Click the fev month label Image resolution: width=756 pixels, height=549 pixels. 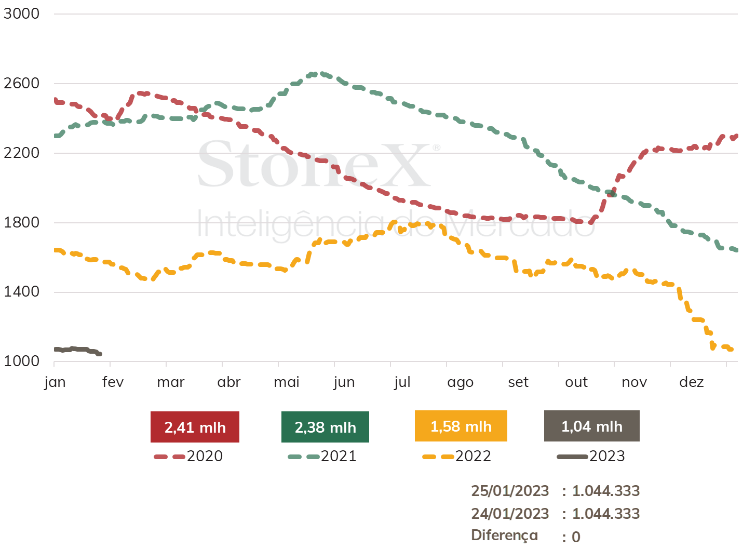pos(113,382)
